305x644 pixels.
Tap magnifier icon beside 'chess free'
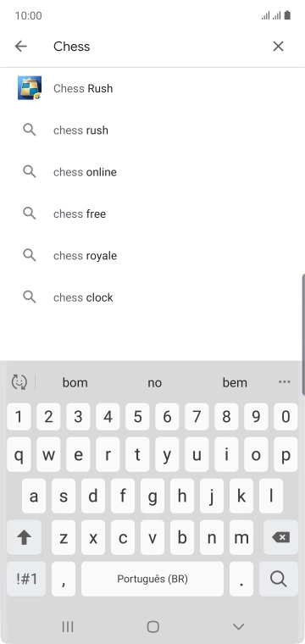[29, 214]
